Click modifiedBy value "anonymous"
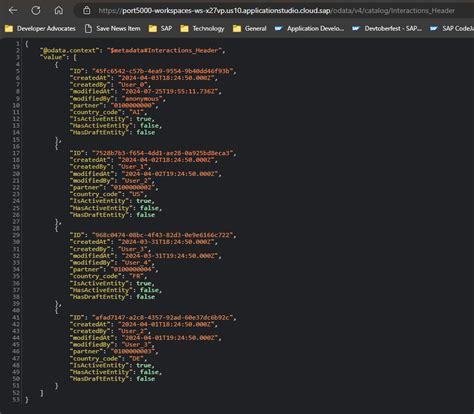This screenshot has width=474, height=414. [x=142, y=98]
